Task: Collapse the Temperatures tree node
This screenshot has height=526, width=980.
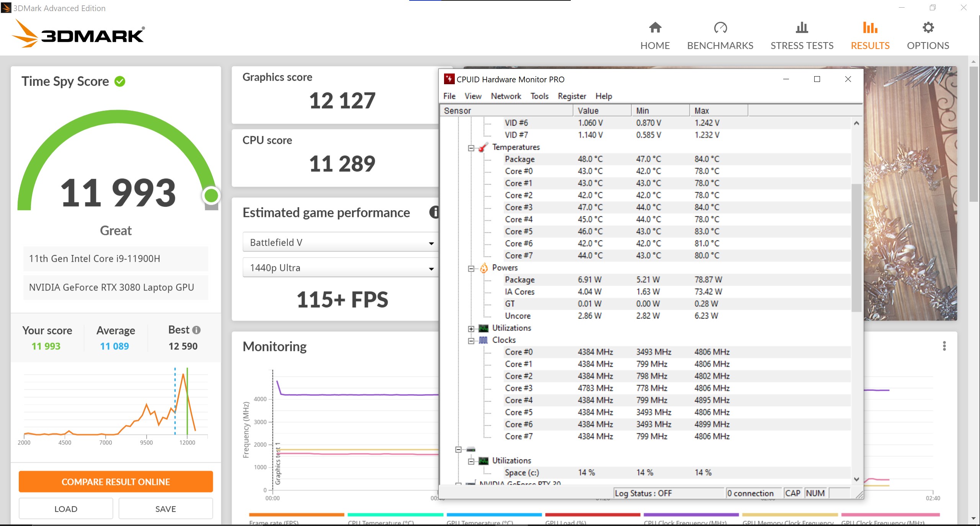Action: 471,148
